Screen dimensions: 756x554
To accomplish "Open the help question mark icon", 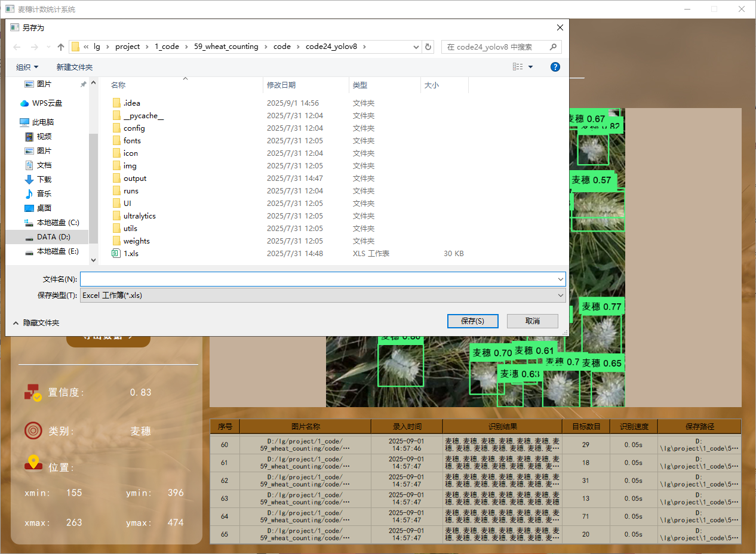I will [x=555, y=67].
